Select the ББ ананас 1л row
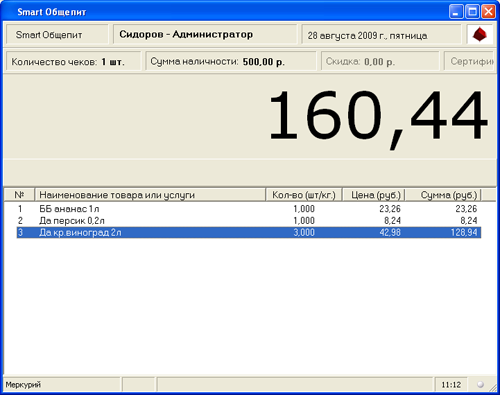The height and width of the screenshot is (395, 500). [249, 209]
